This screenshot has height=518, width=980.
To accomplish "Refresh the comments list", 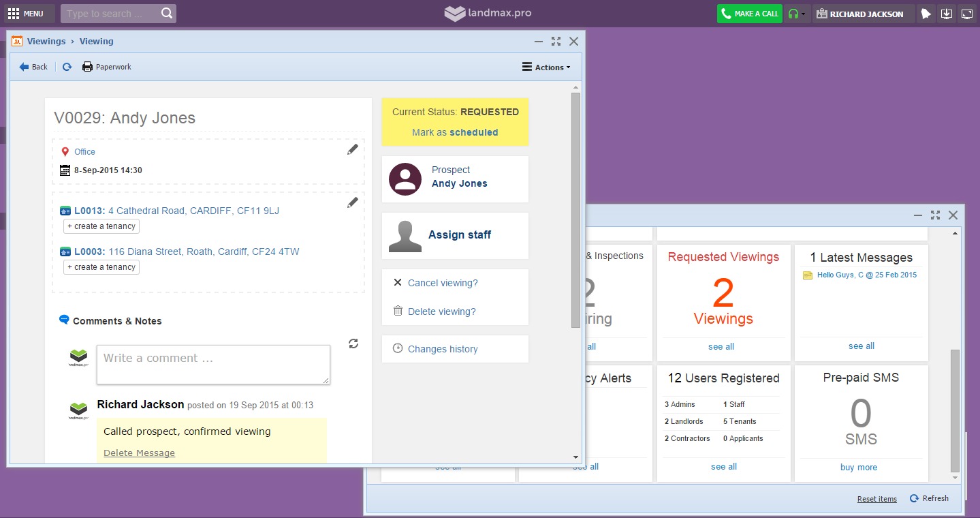I will (353, 344).
